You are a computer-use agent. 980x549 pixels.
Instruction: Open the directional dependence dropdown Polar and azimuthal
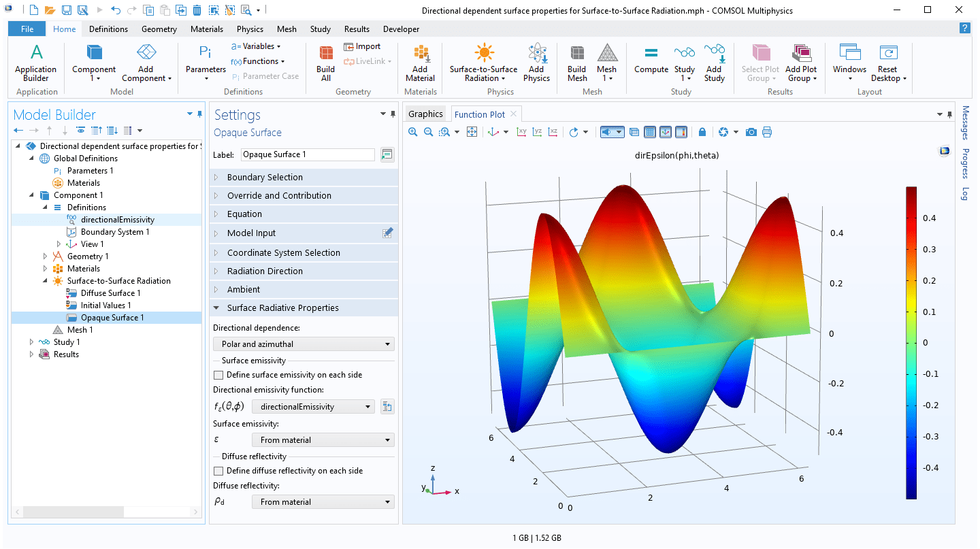coord(304,344)
